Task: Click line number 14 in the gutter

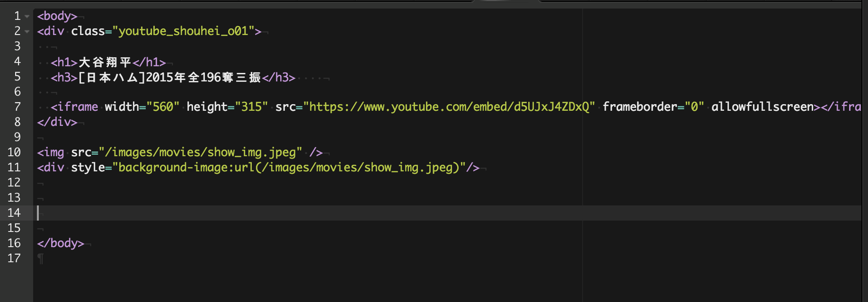Action: (x=14, y=213)
